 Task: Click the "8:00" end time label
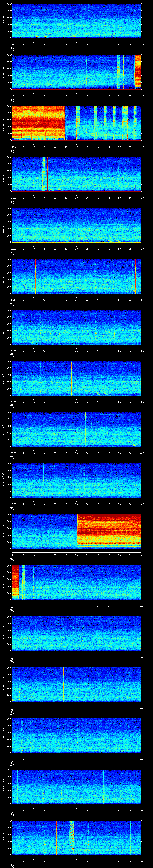point(141,351)
